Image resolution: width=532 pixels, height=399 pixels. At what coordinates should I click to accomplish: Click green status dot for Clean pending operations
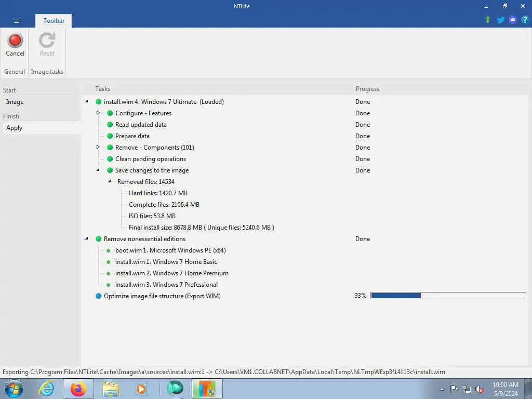point(110,159)
